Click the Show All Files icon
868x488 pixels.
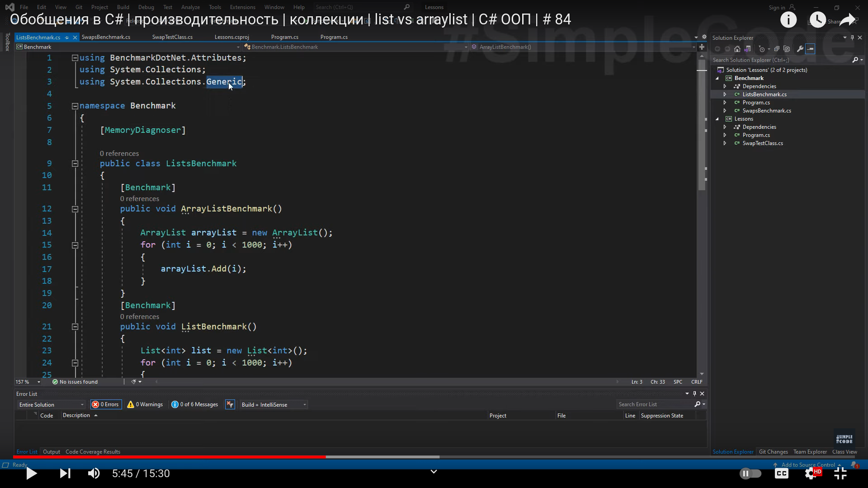(787, 49)
